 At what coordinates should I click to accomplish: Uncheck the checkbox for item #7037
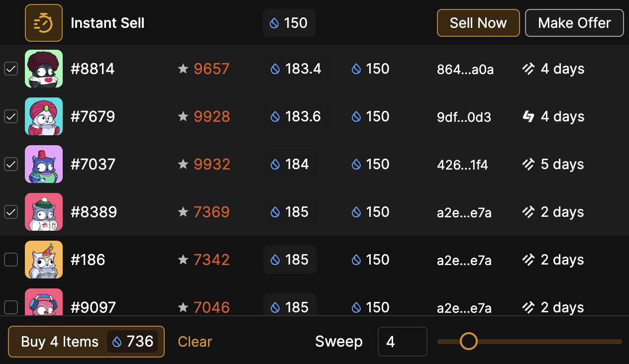coord(11,164)
